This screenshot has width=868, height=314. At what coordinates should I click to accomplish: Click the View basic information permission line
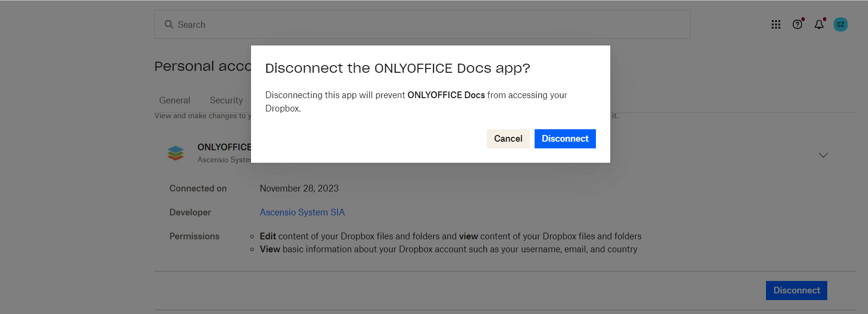coord(448,249)
